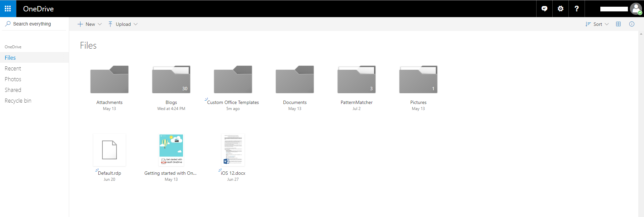Click the Upload arrow icon

(110, 24)
